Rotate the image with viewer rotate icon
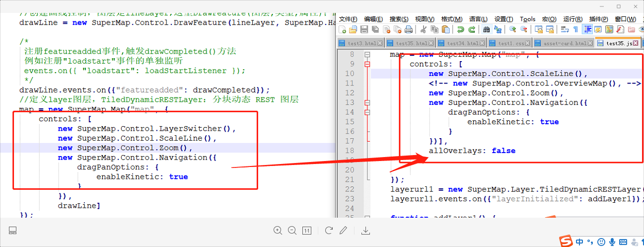This screenshot has width=644, height=247. 328,231
